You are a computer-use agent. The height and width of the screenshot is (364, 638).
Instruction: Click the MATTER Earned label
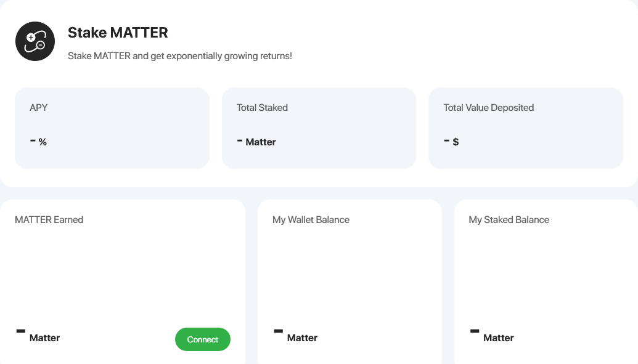coord(49,220)
